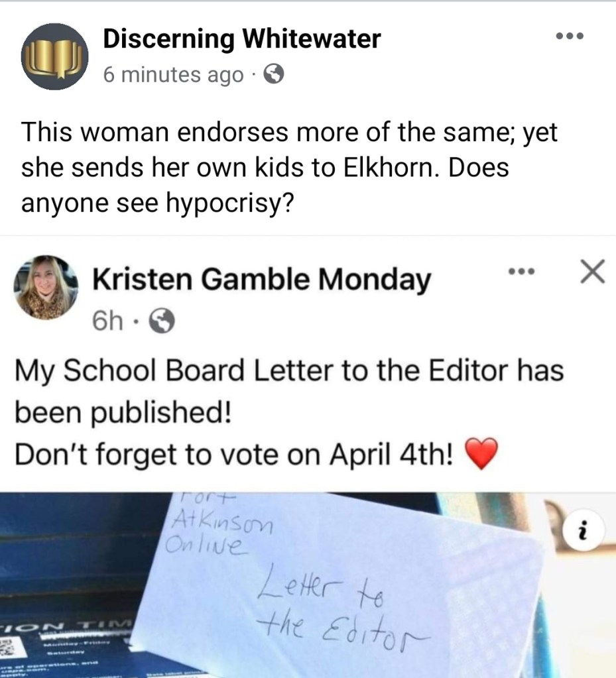Screen dimensions: 616x678
Task: Dismiss the shared post with the X
Action: (593, 272)
